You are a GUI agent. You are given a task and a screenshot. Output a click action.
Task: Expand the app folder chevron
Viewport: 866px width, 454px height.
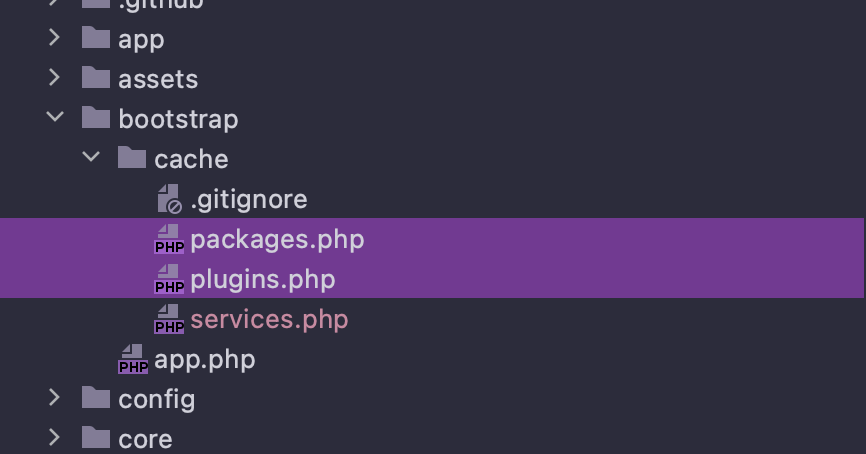tap(54, 38)
